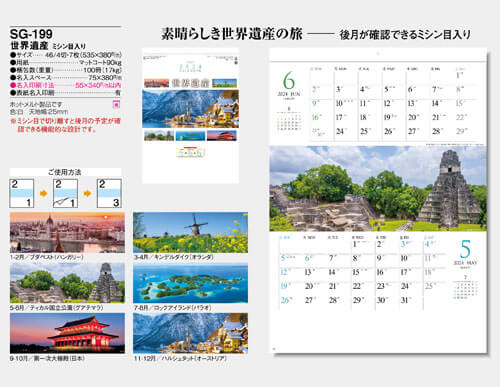Choose the Rock Islands Palau aerial photo
The width and height of the screenshot is (500, 387).
coord(190,283)
